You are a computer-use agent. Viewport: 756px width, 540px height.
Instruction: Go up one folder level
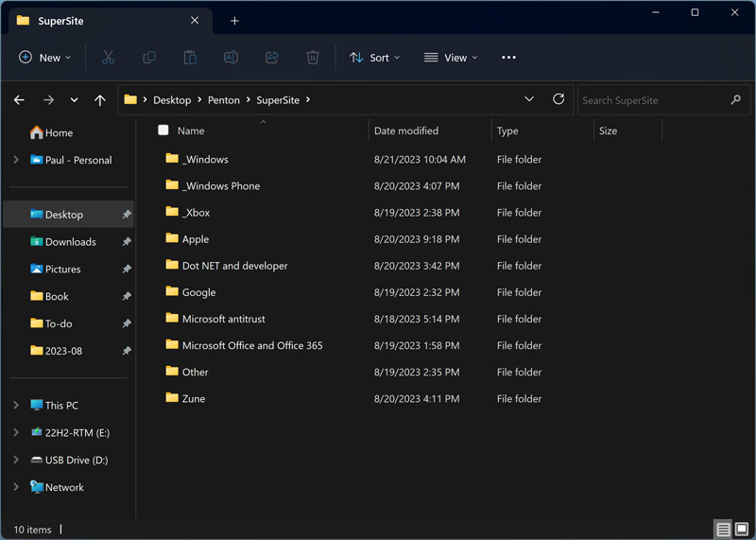[100, 100]
